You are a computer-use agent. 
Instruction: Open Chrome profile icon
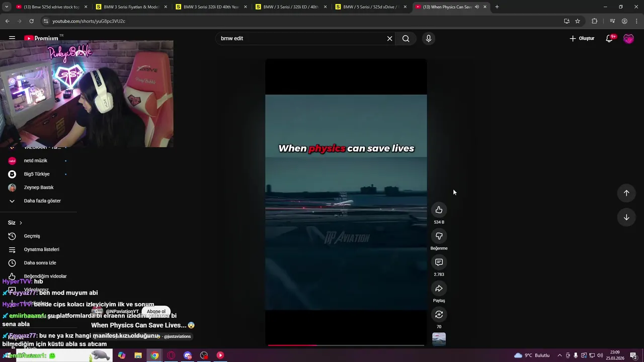tap(624, 21)
